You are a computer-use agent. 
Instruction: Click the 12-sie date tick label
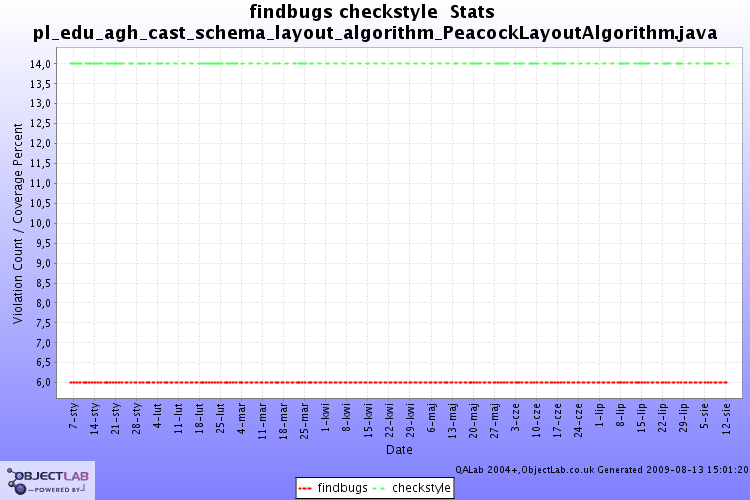[726, 419]
